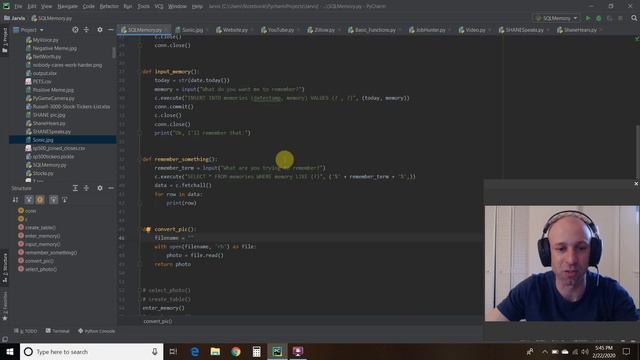Launch Microsoft Edge from taskbar
640x360 pixels.
point(195,351)
